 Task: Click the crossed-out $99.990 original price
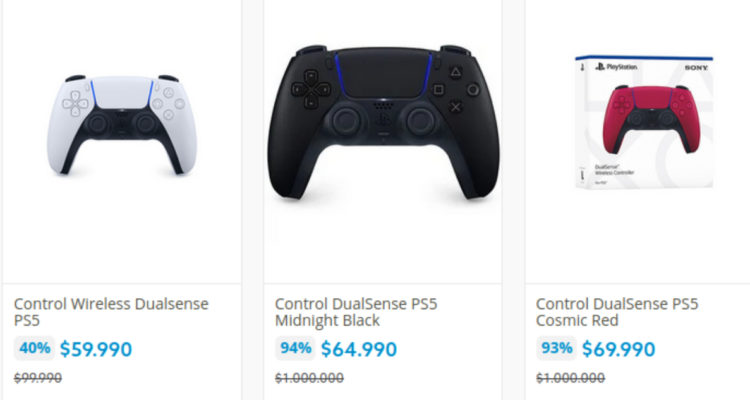click(38, 377)
